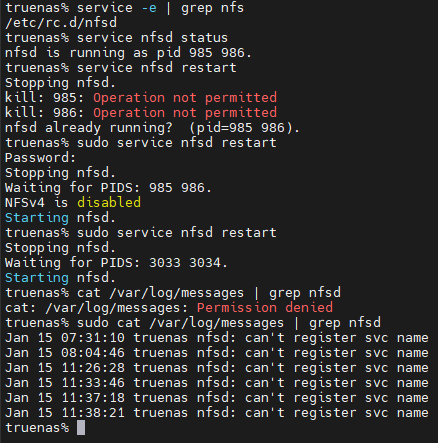Click the terminal cursor block at the prompt
The image size is (438, 443).
click(81, 428)
